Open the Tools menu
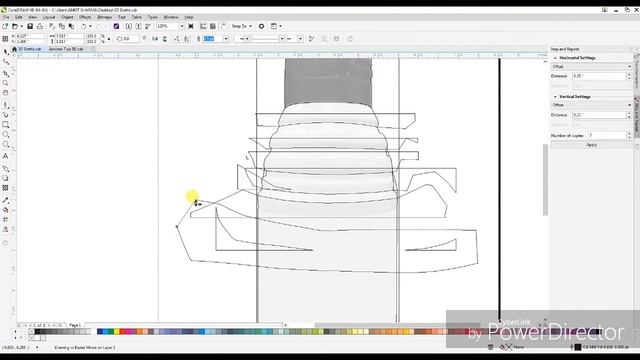This screenshot has width=640, height=360. point(152,17)
